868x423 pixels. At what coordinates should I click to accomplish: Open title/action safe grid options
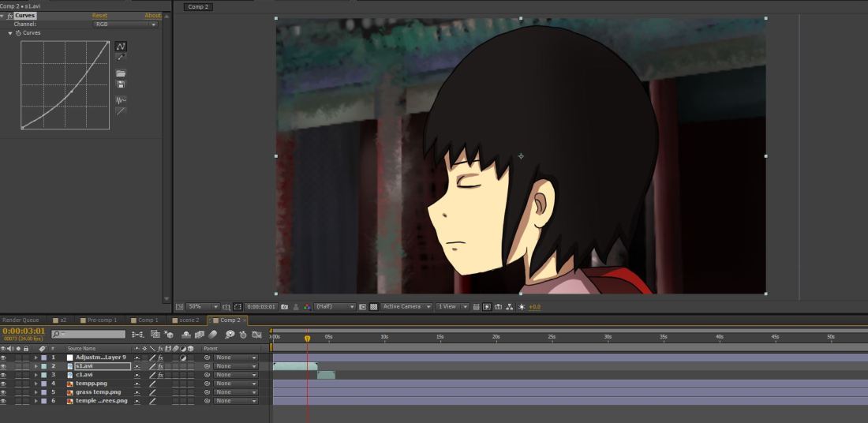(x=226, y=307)
